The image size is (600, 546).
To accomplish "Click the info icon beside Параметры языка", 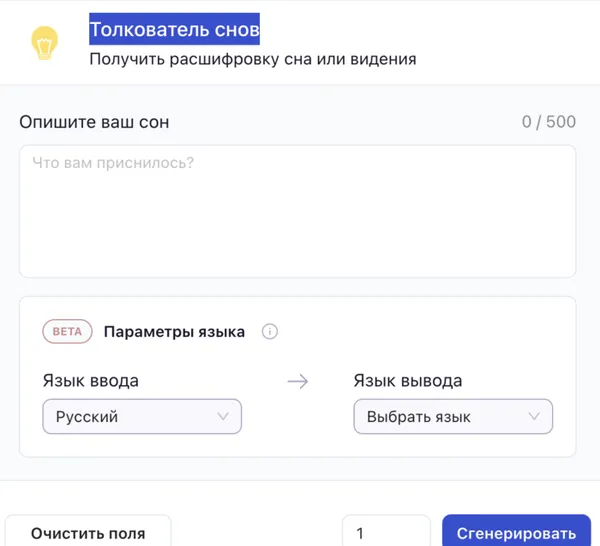I will coord(269,332).
